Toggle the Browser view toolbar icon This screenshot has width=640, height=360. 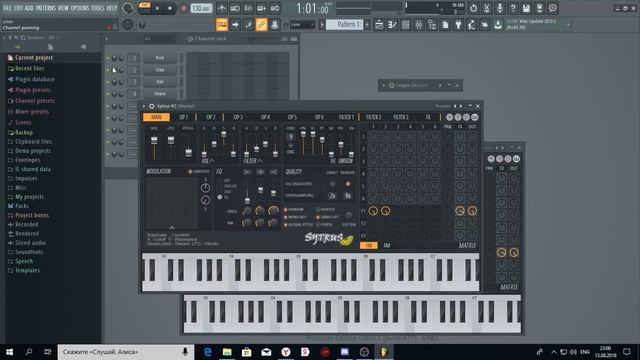click(x=431, y=25)
